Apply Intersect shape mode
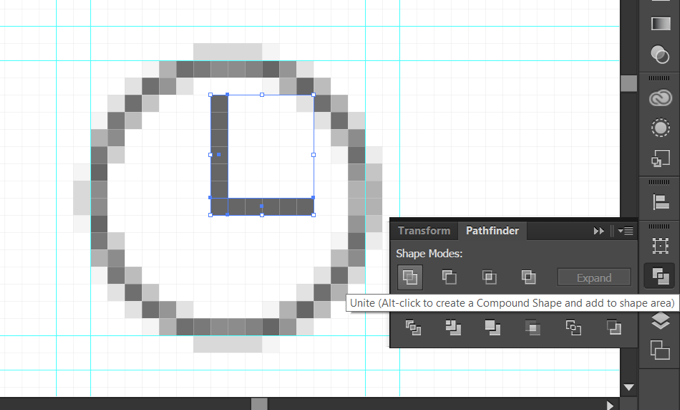Viewport: 680px width, 410px height. point(489,277)
